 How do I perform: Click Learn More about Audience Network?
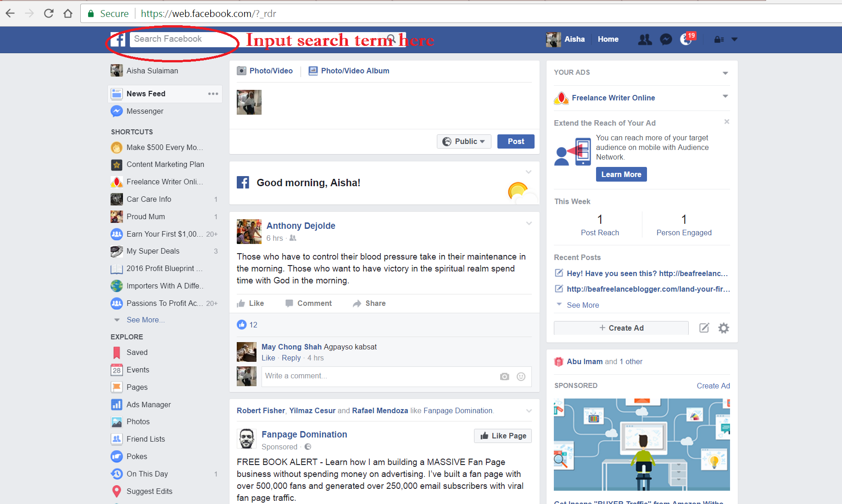[621, 174]
